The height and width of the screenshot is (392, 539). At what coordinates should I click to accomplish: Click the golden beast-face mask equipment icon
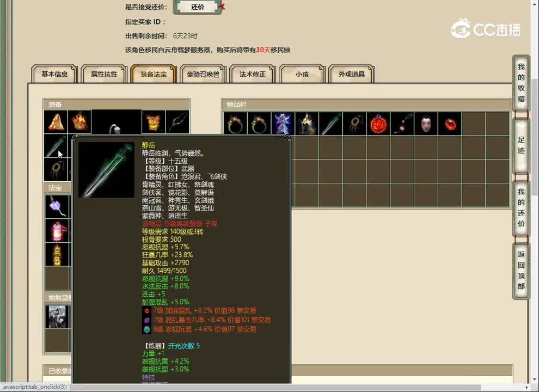coord(154,122)
